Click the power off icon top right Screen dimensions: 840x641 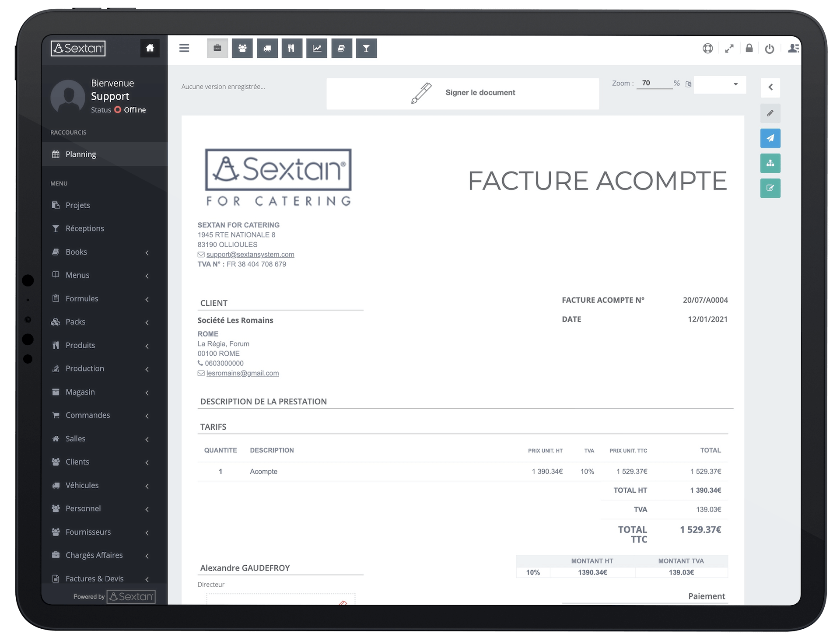[770, 48]
